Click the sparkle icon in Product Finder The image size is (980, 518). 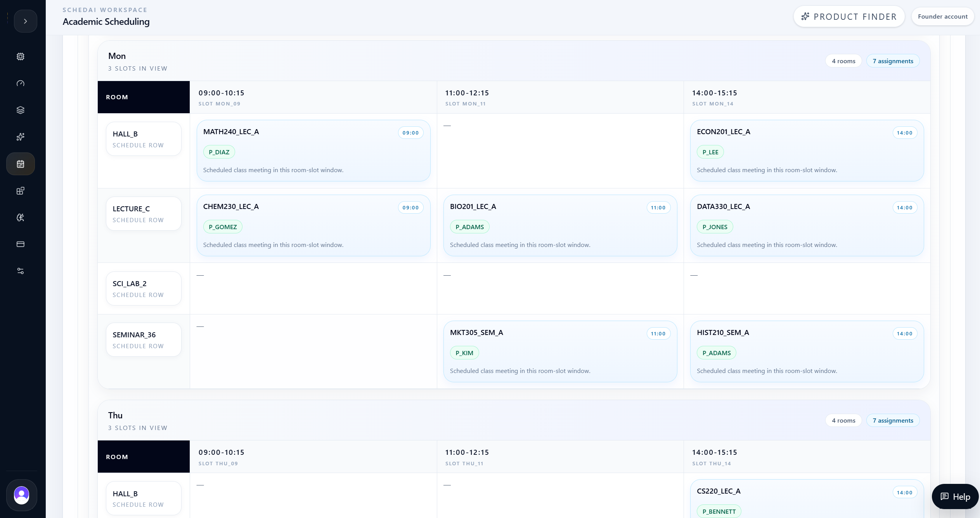805,17
